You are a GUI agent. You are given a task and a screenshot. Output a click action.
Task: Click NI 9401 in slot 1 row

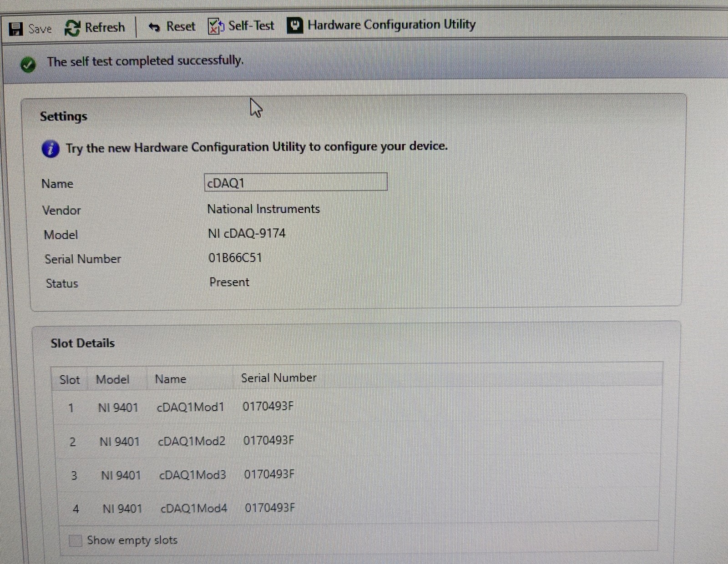pos(118,408)
